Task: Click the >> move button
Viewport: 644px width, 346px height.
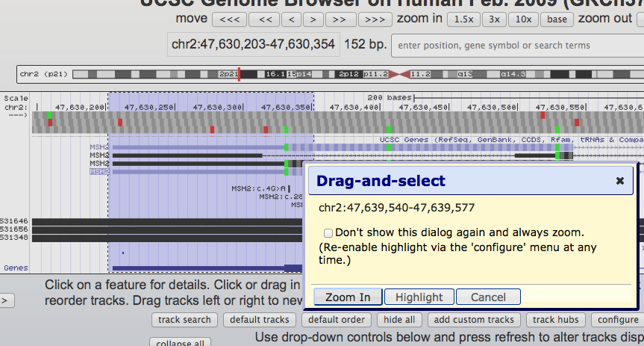Action: click(340, 19)
